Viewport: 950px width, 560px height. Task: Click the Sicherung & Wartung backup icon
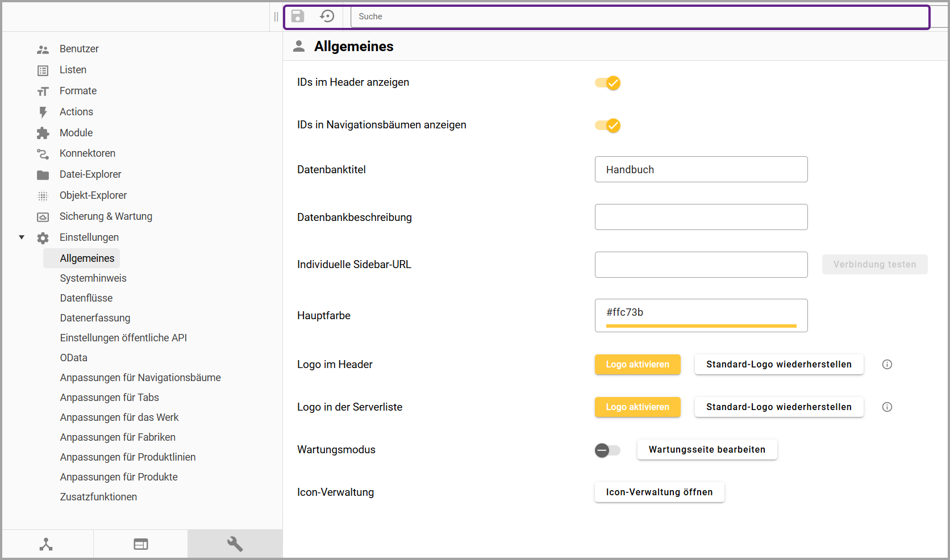pyautogui.click(x=43, y=217)
